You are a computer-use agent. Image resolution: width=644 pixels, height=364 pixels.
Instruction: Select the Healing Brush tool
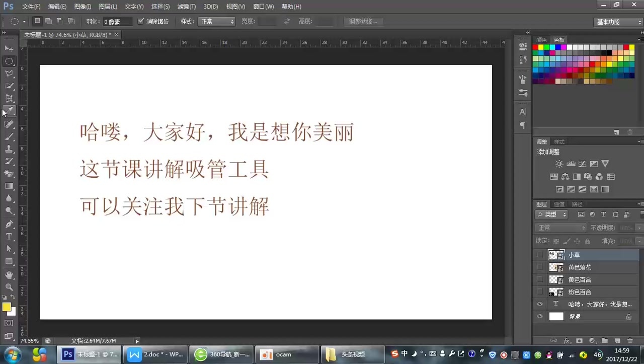[x=9, y=124]
